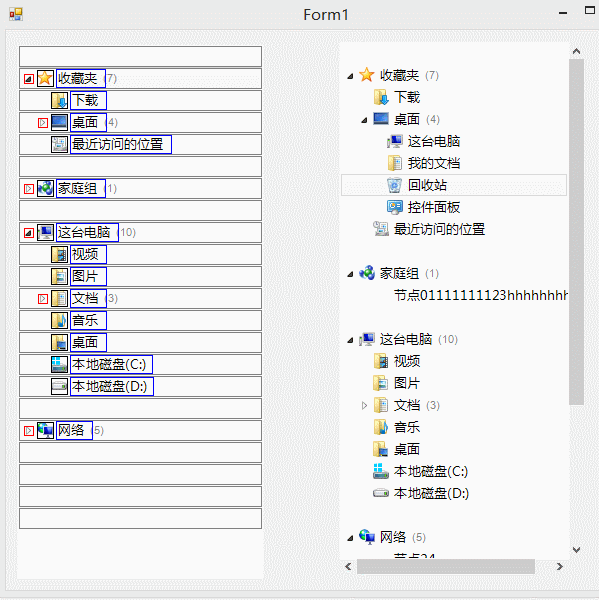The height and width of the screenshot is (600, 599).
Task: Click the 桌面 (4) monitor icon in the right tree
Action: tap(381, 119)
